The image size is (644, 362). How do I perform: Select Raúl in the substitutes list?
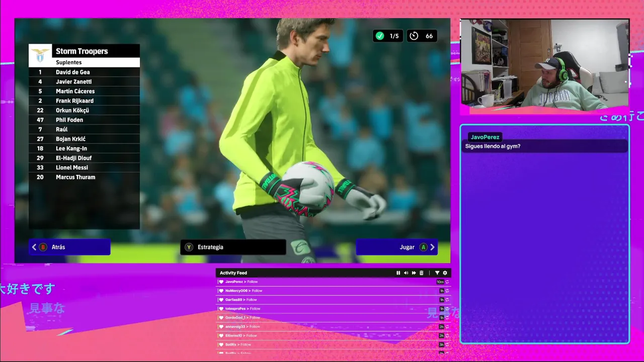[85, 129]
